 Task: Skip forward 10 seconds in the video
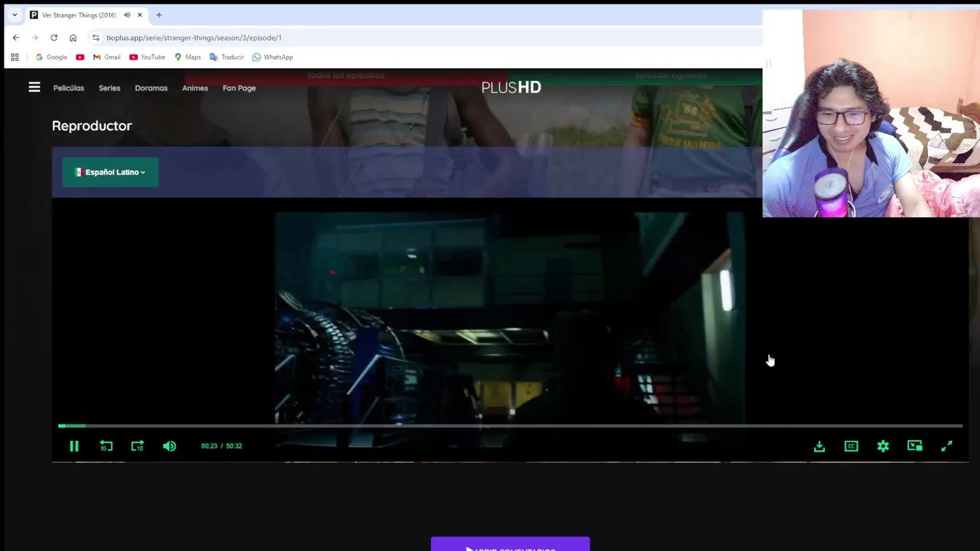point(137,446)
